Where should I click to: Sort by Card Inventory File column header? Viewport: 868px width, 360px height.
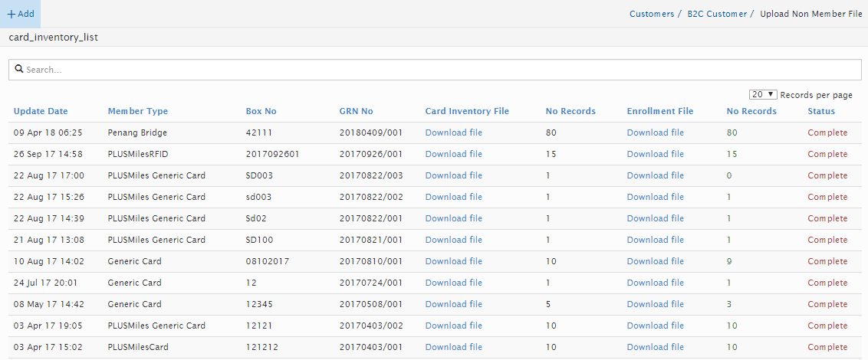(467, 111)
